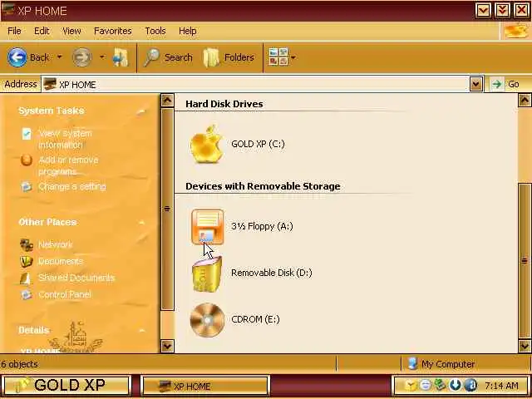
Task: Select the 3½ Floppy (A:) drive icon
Action: pos(207,227)
